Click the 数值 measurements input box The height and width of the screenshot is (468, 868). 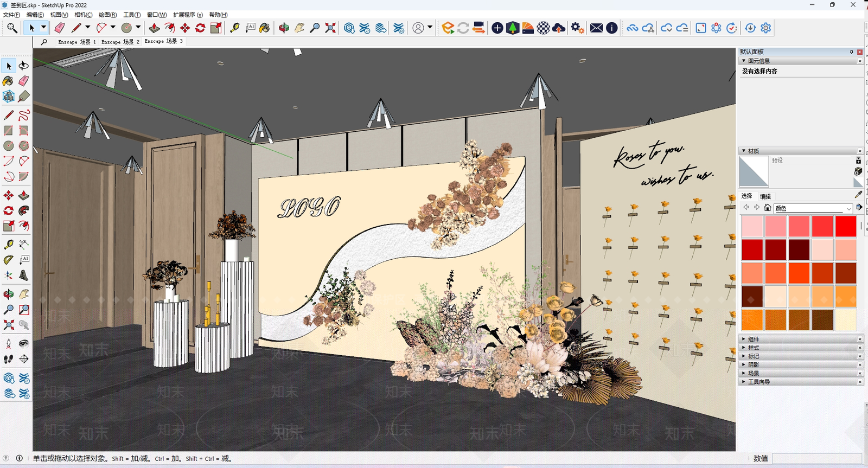(817, 458)
